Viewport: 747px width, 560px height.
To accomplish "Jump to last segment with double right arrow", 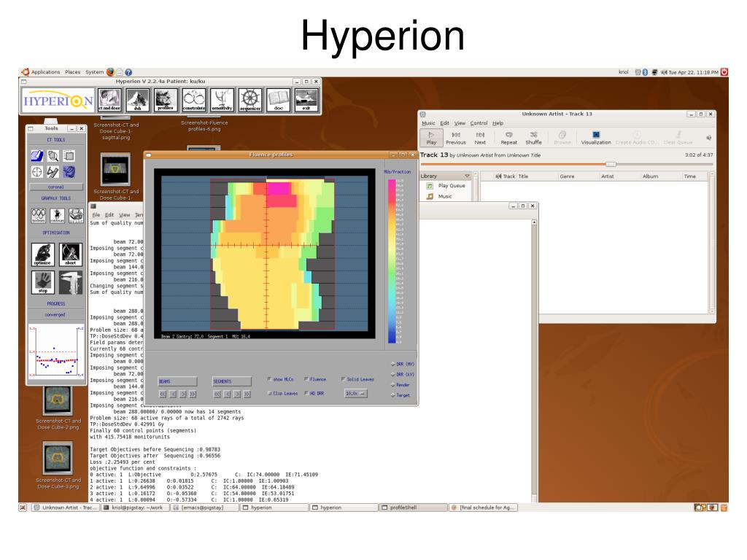I will [247, 394].
